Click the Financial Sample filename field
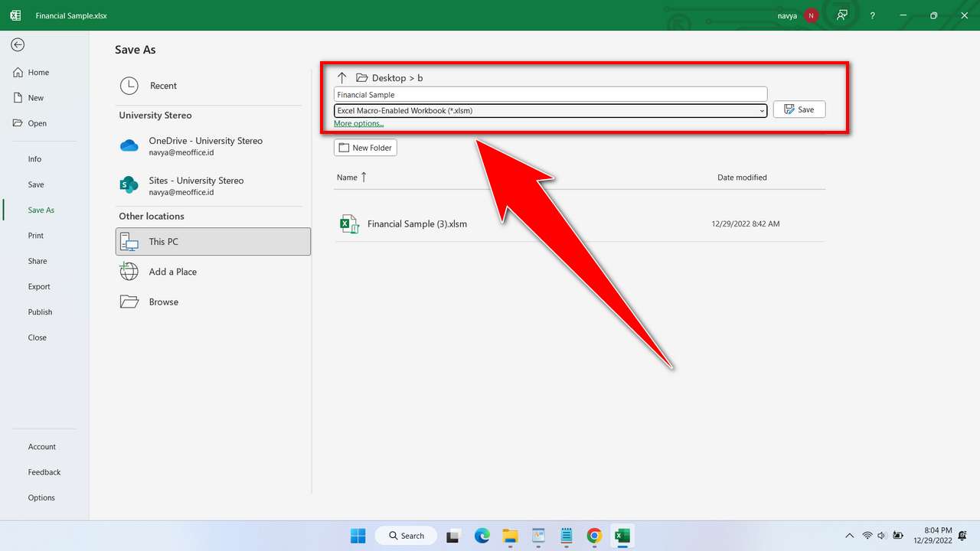Image resolution: width=980 pixels, height=551 pixels. (550, 94)
